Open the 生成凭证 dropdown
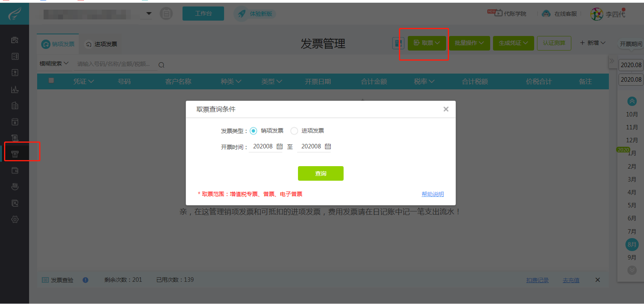 click(x=513, y=43)
